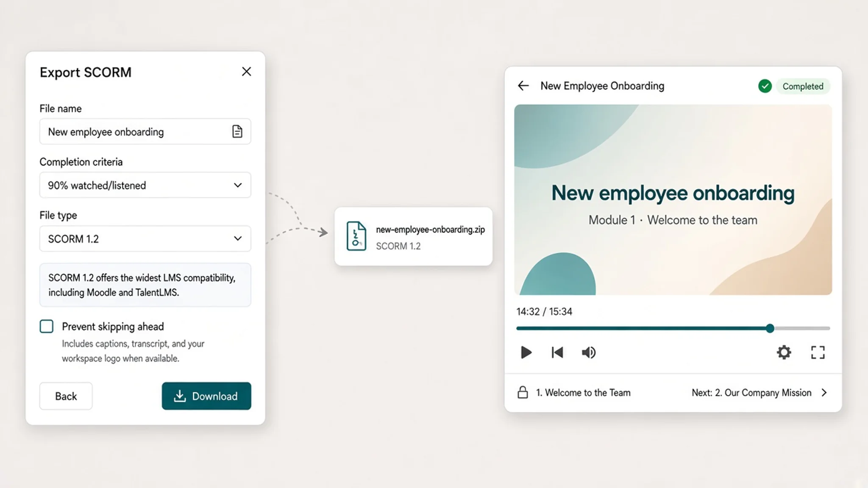Viewport: 868px width, 488px height.
Task: Click the document icon in File name field
Action: [x=237, y=132]
